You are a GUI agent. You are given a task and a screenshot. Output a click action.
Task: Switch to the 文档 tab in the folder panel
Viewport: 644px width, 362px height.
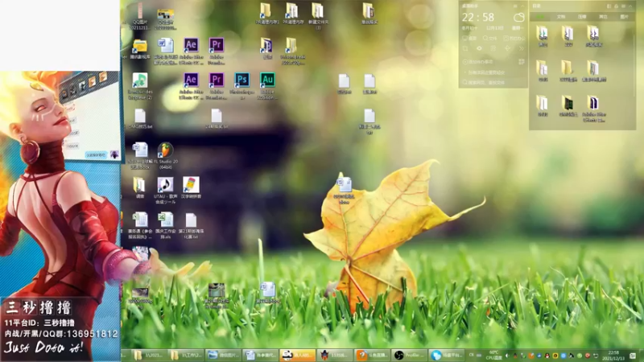pos(561,15)
